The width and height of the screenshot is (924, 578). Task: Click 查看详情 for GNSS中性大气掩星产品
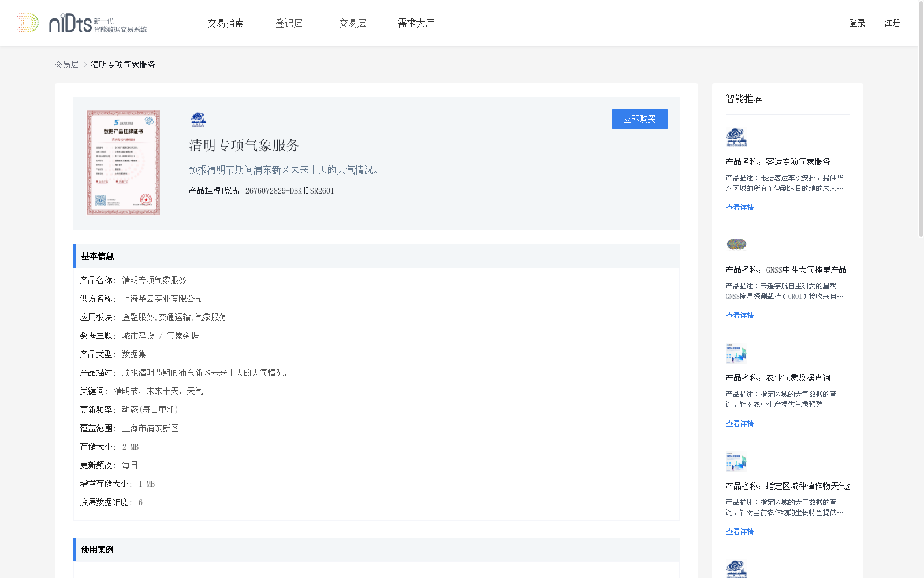tap(740, 316)
